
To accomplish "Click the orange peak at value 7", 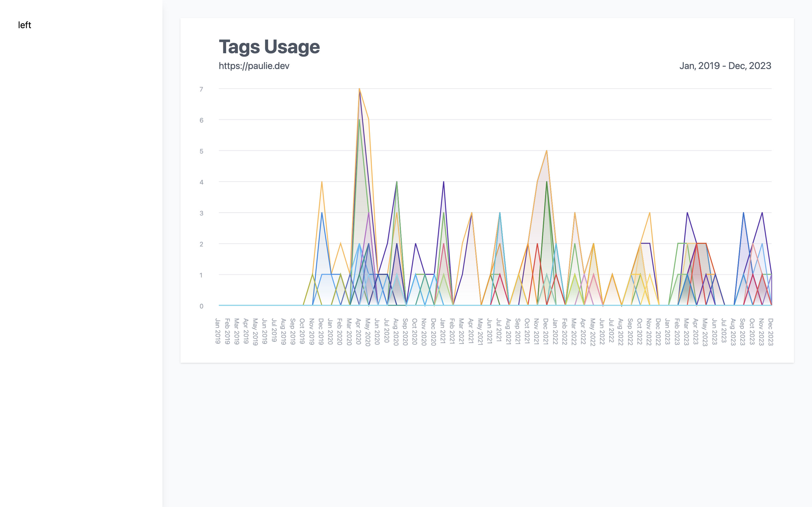I will tap(359, 89).
